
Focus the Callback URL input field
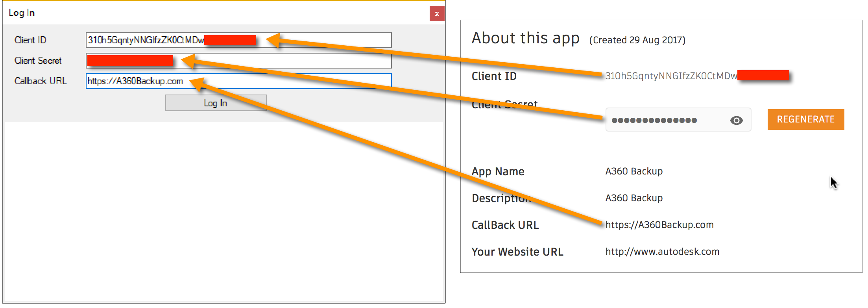238,81
